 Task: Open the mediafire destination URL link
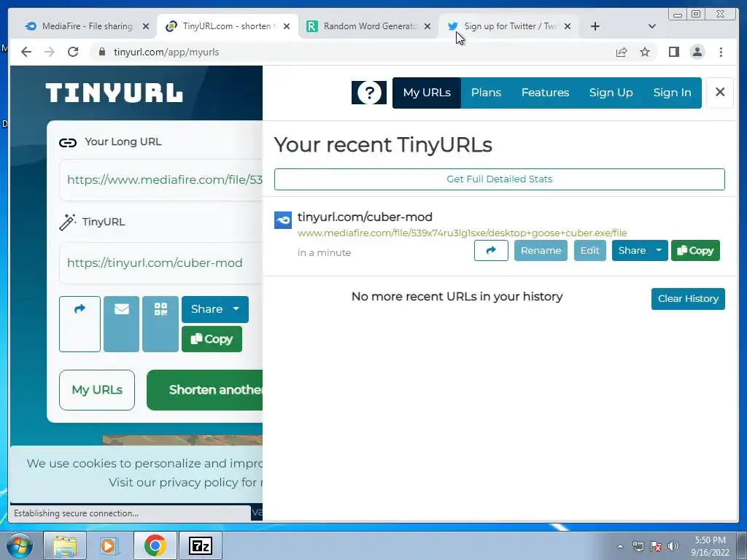coord(462,233)
